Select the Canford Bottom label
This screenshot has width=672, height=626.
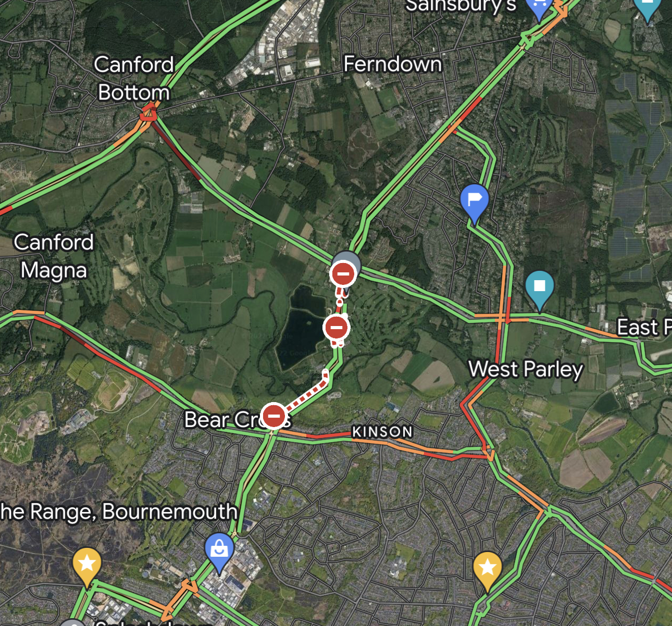(134, 78)
